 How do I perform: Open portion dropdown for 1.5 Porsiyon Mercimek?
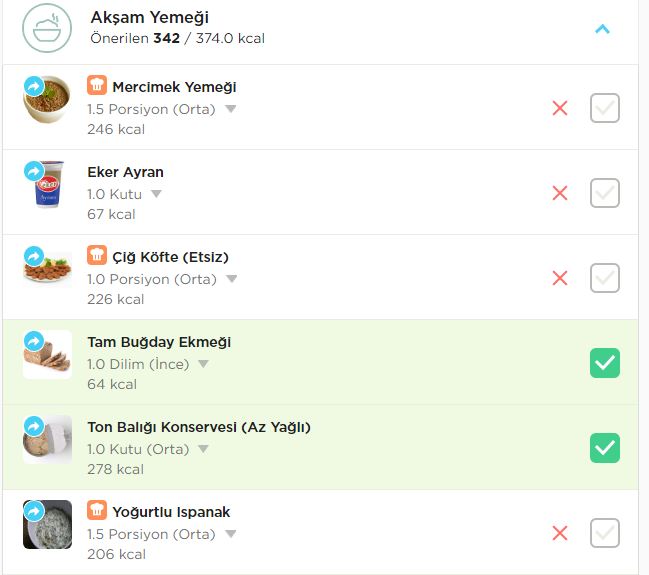click(231, 109)
